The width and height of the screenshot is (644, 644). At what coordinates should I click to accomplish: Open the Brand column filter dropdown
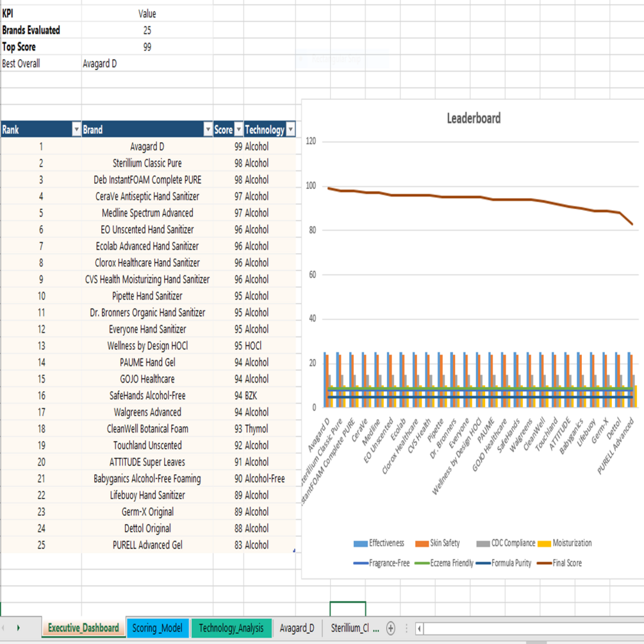point(208,130)
